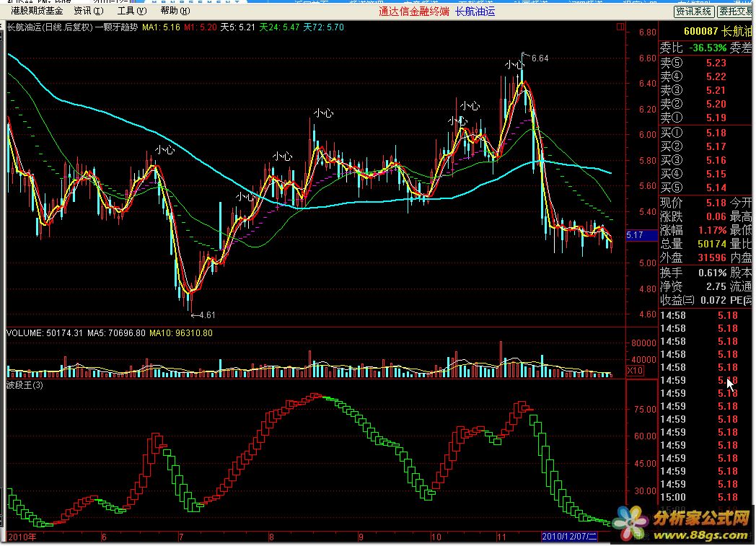Screen dimensions: 756x546
Task: Select the 天24: 5.47 indicator value
Action: click(279, 27)
